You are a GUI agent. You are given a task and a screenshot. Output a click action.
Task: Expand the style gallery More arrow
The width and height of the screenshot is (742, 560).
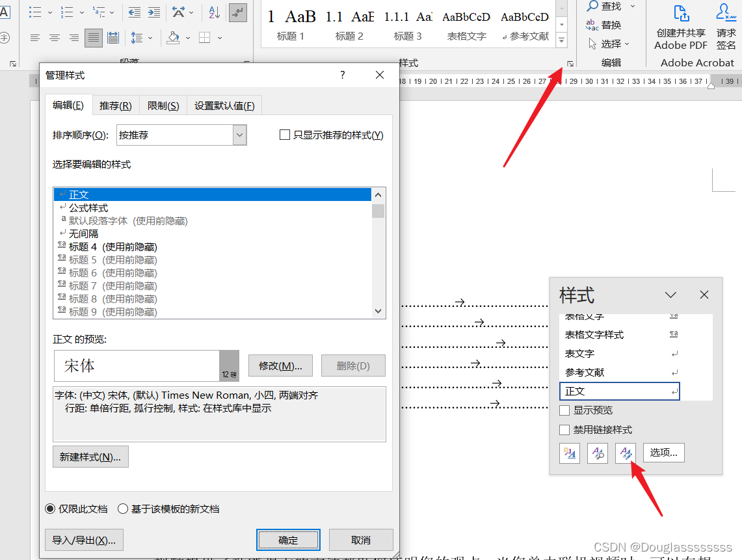pyautogui.click(x=561, y=40)
